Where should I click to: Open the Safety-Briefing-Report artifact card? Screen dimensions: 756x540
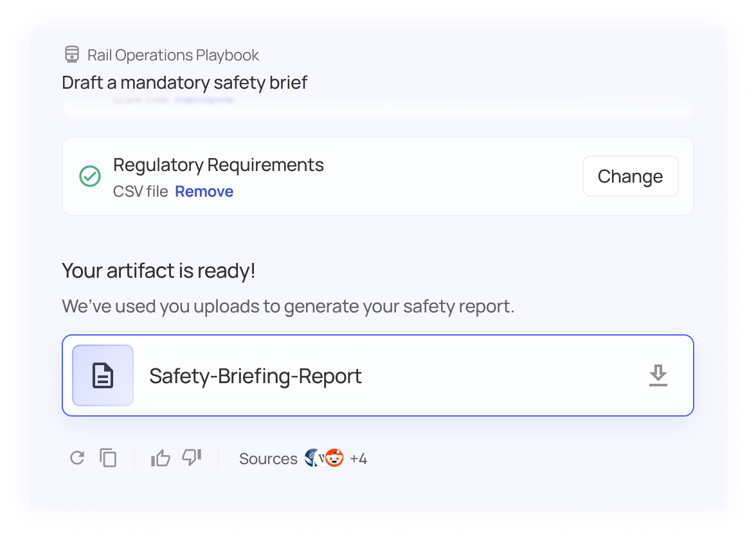(x=378, y=375)
